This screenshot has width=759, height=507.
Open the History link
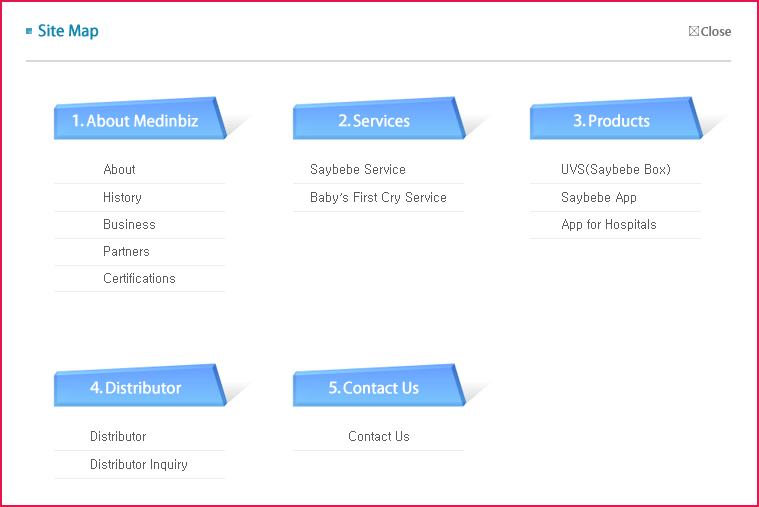click(122, 198)
